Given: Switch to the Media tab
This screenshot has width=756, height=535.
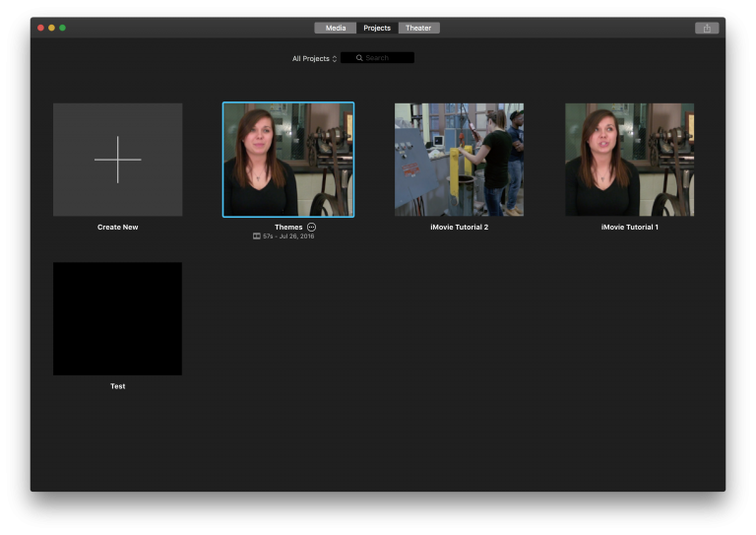Looking at the screenshot, I should (335, 28).
